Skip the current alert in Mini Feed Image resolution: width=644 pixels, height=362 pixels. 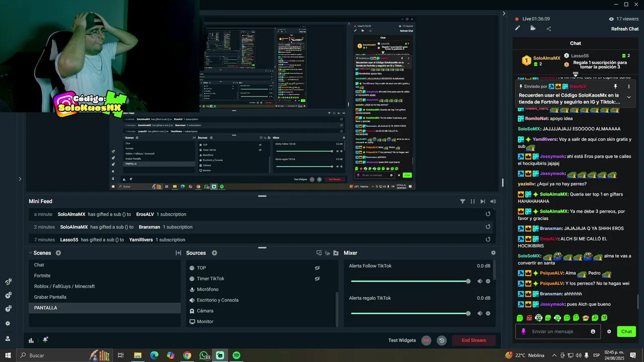click(482, 201)
